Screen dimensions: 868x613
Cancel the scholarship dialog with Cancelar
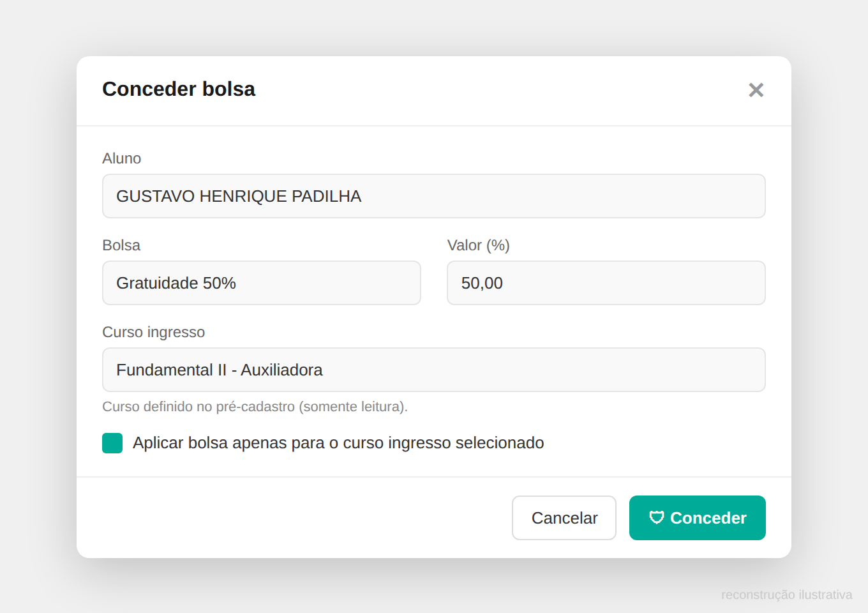tap(564, 518)
